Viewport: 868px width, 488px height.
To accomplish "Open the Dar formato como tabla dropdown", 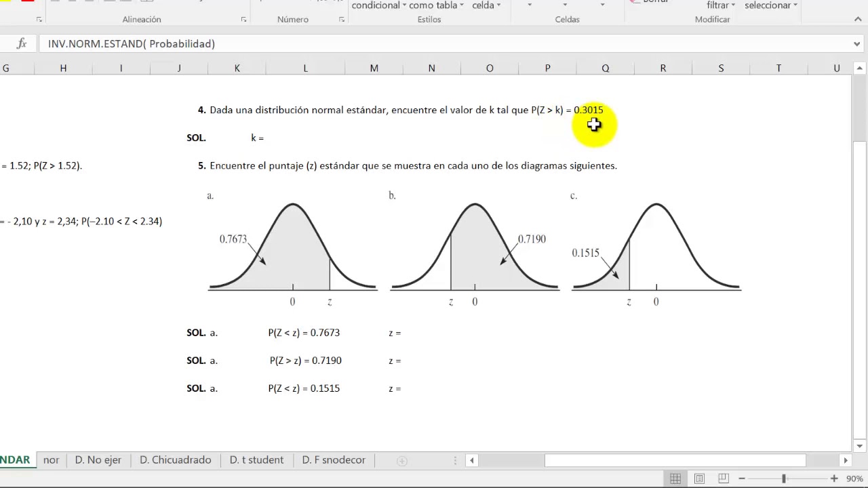I will click(x=436, y=5).
